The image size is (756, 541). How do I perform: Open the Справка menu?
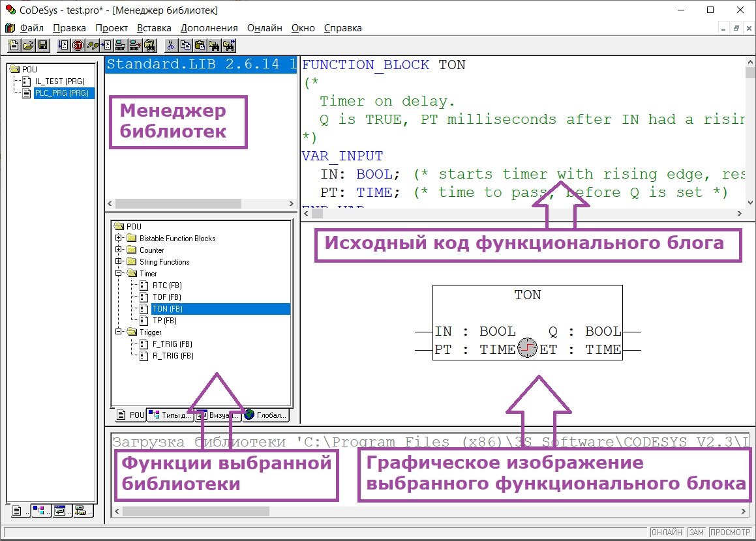(x=343, y=28)
